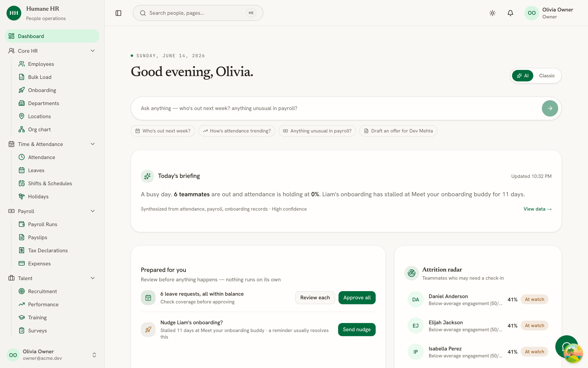Select How's attendance trending? suggestion
The height and width of the screenshot is (368, 588).
(x=237, y=131)
